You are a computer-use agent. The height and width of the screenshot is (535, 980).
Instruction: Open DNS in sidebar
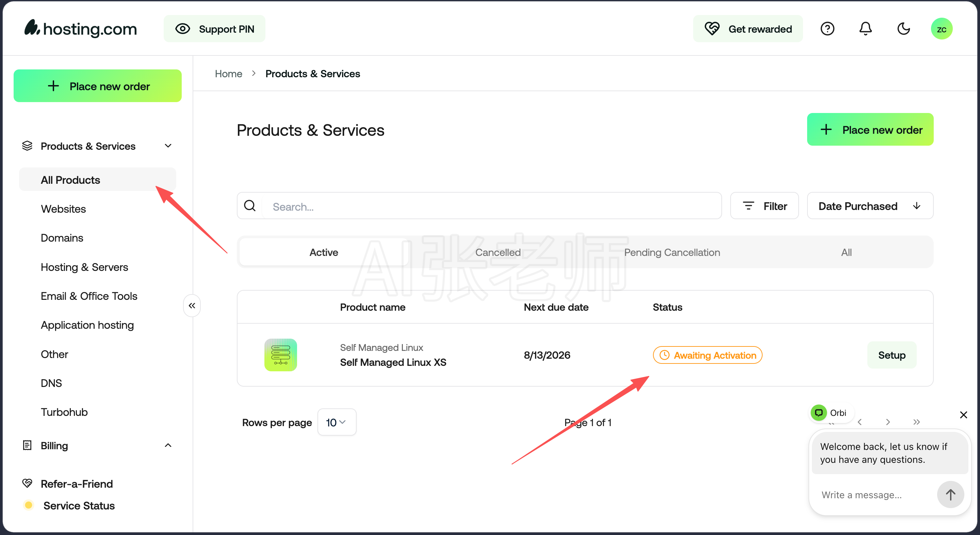[x=51, y=383]
